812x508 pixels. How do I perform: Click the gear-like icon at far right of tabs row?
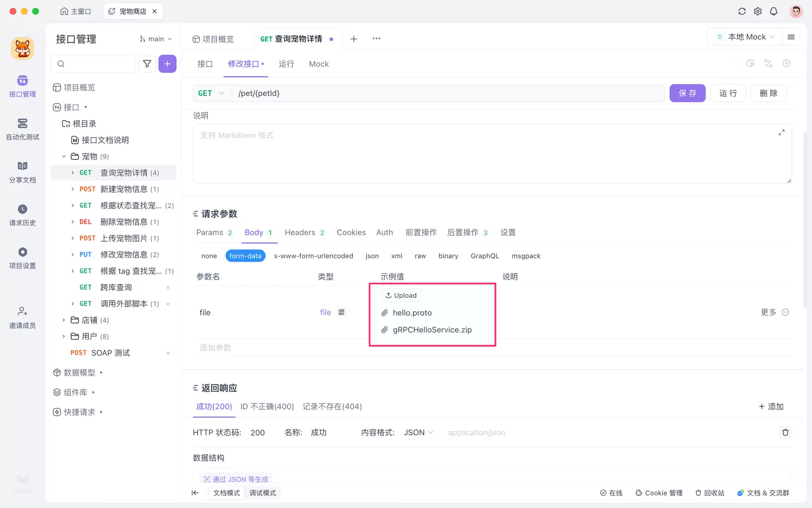click(x=786, y=63)
